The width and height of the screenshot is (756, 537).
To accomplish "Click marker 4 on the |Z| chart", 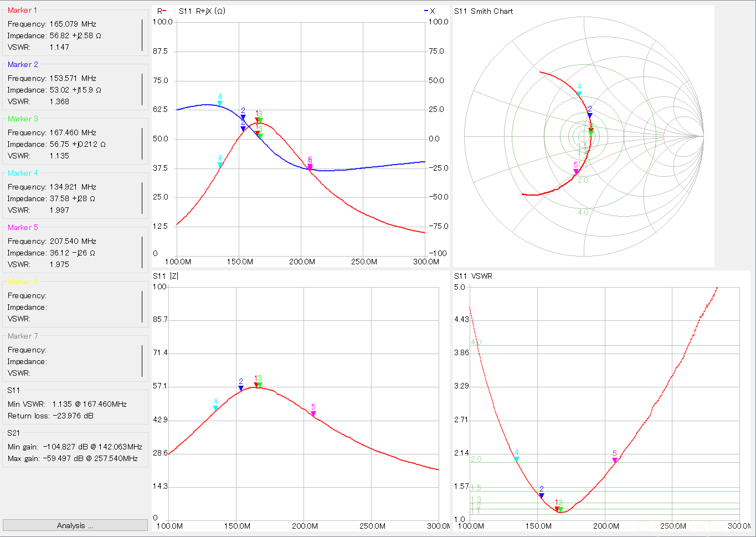I will click(x=215, y=408).
